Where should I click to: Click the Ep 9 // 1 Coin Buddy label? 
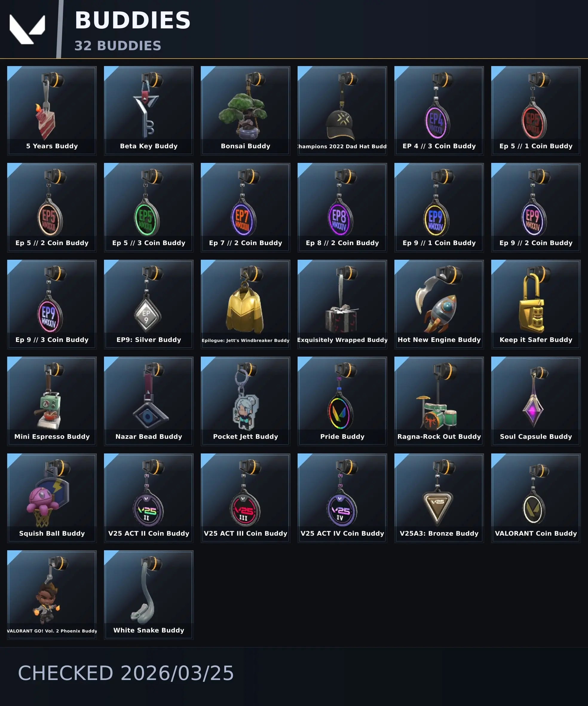click(439, 243)
